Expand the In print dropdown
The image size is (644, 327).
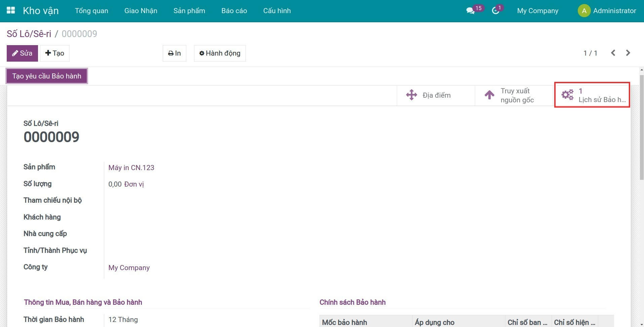pos(174,53)
